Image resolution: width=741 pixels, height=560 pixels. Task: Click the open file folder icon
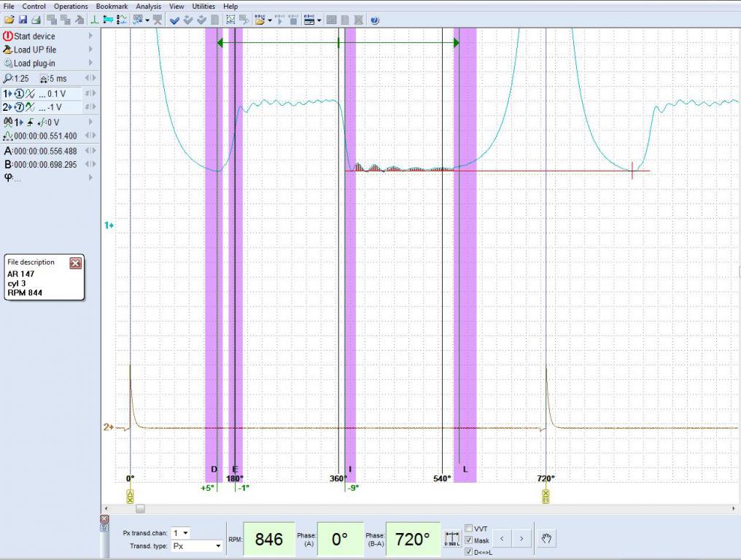tap(9, 20)
